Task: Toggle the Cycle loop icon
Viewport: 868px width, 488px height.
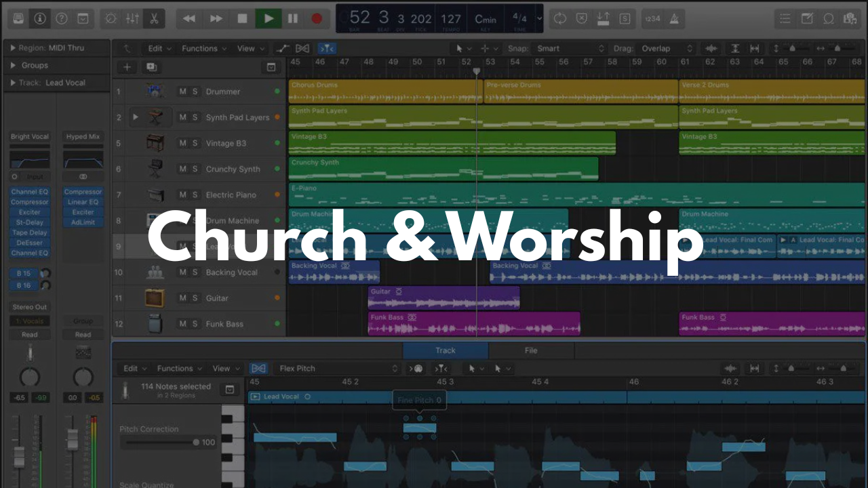Action: (559, 18)
